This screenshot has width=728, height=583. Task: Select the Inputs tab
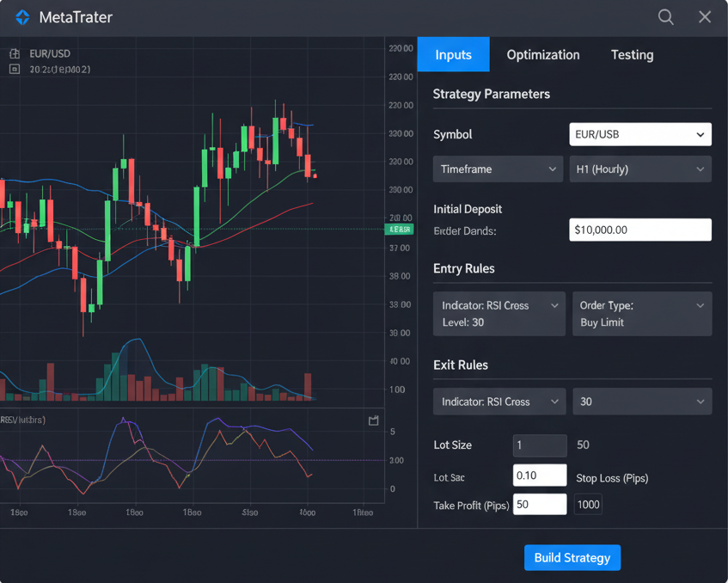coord(453,54)
